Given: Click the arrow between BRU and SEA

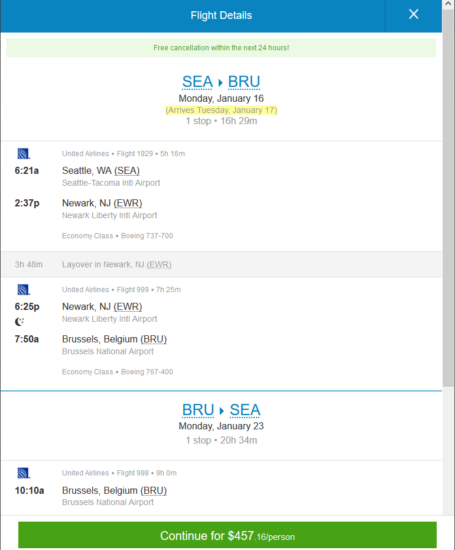Looking at the screenshot, I should pos(221,410).
